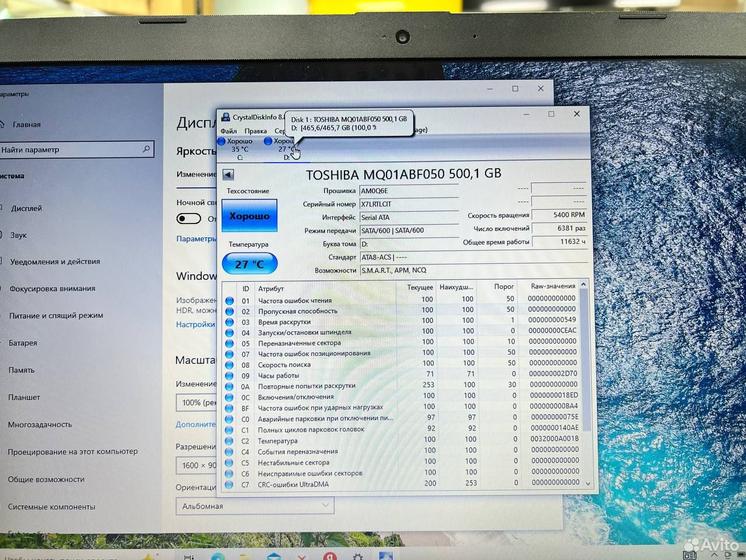Image resolution: width=746 pixels, height=560 pixels.
Task: Click the magnifier search icon in Settings
Action: click(146, 149)
